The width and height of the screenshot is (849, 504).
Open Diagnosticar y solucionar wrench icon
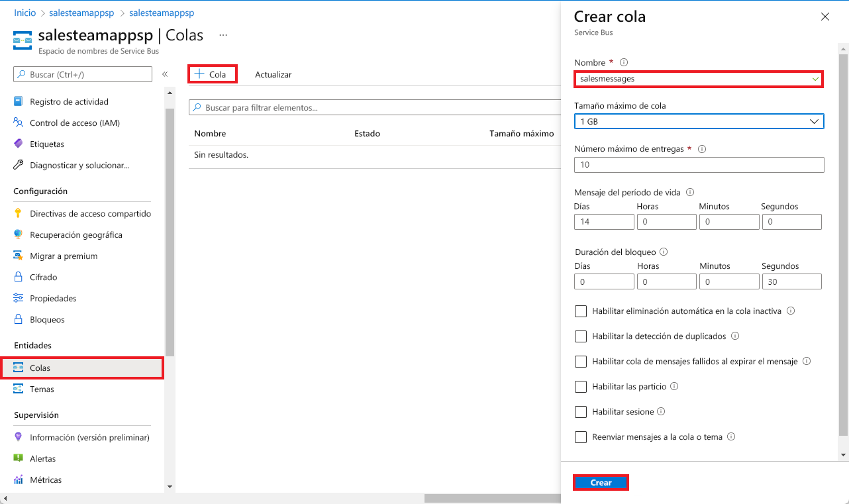tap(19, 165)
